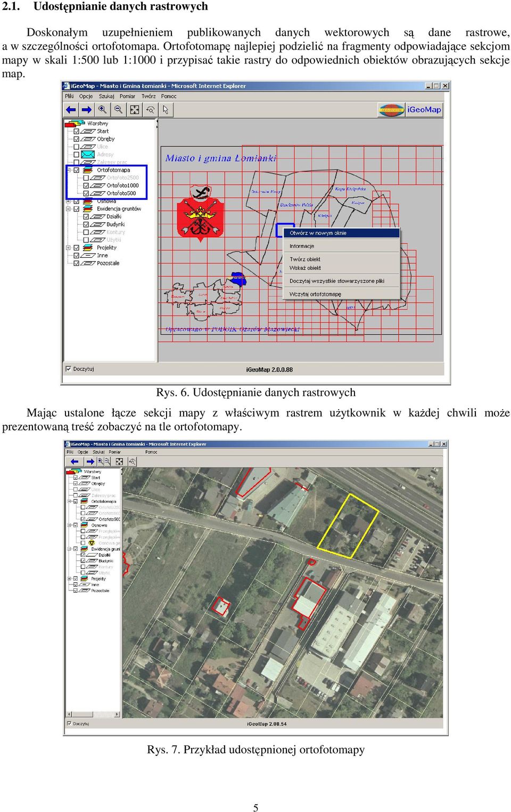Toggle the Doczytuj checkbox in lower window
Screen dimensions: 511x812
pos(69,724)
